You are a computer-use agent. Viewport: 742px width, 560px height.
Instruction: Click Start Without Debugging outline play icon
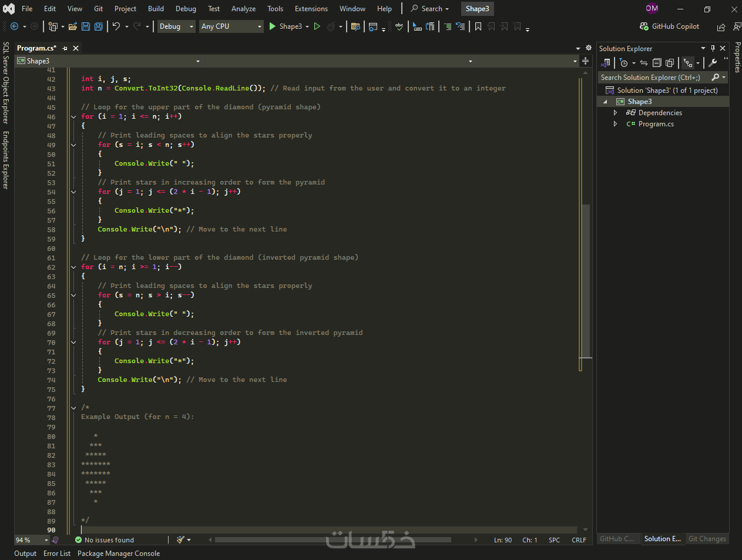317,26
